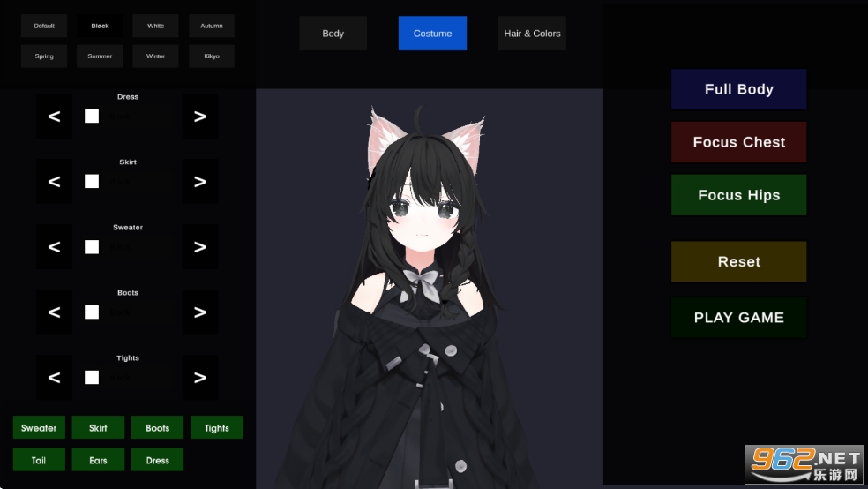Open the Skirt color dropdown field
This screenshot has width=868, height=489.
click(x=132, y=182)
